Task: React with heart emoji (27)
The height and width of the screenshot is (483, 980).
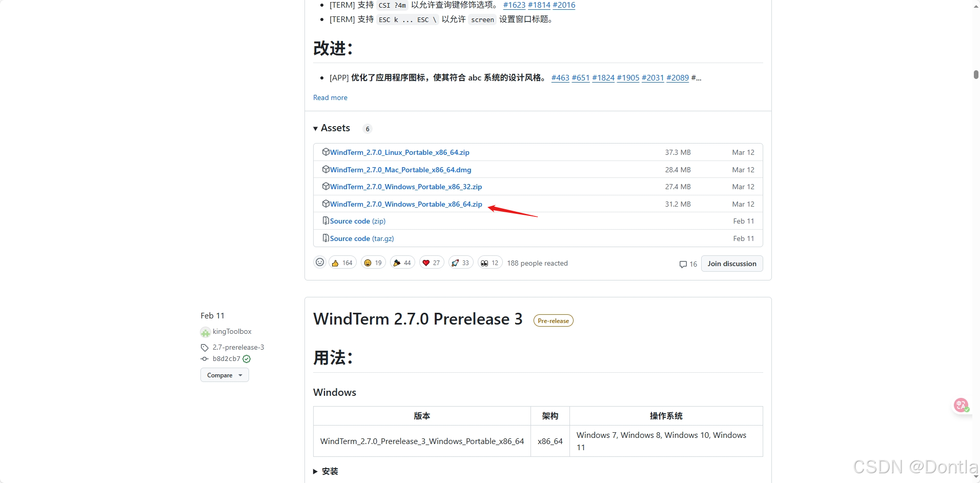Action: tap(432, 263)
